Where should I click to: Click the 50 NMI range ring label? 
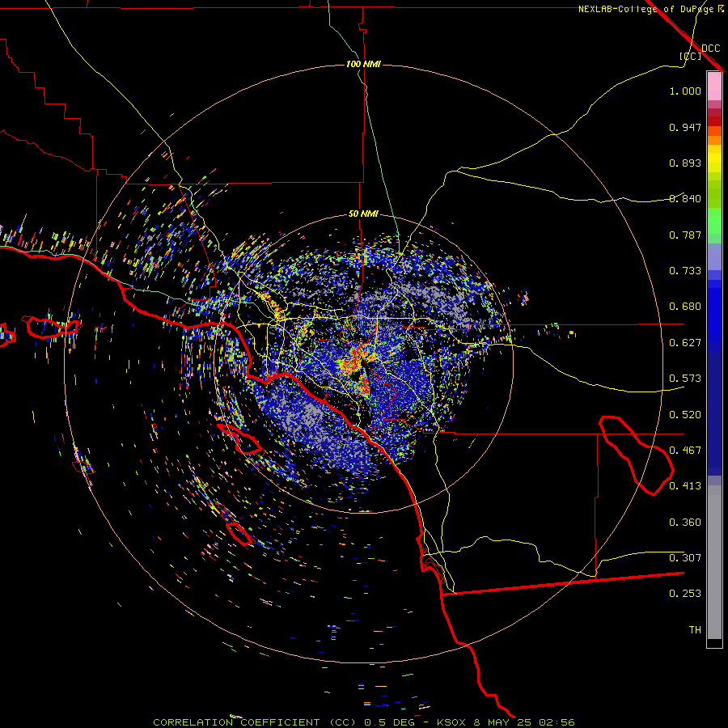(x=363, y=214)
